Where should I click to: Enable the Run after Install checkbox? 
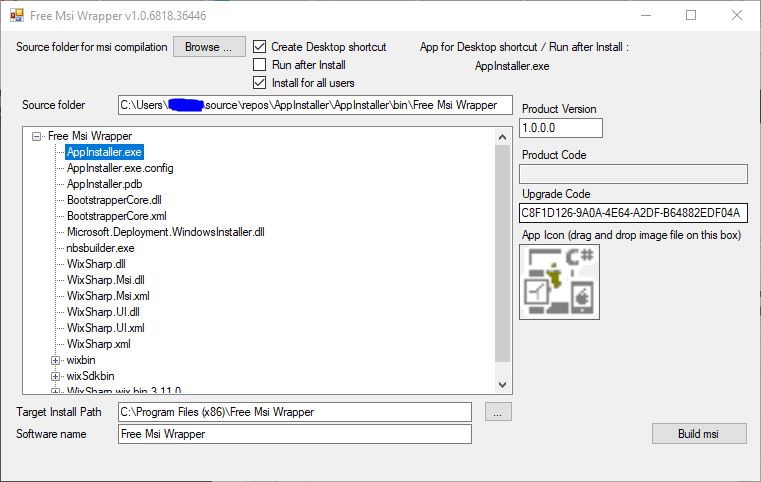point(260,65)
